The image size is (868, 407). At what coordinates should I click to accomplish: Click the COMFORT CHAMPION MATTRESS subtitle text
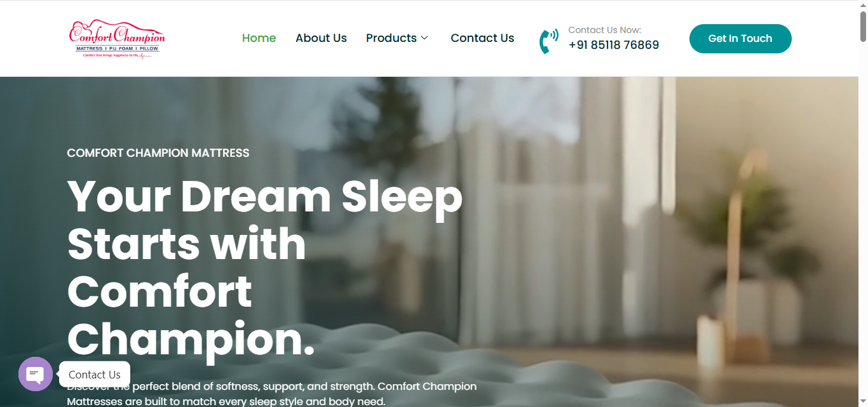coord(158,153)
